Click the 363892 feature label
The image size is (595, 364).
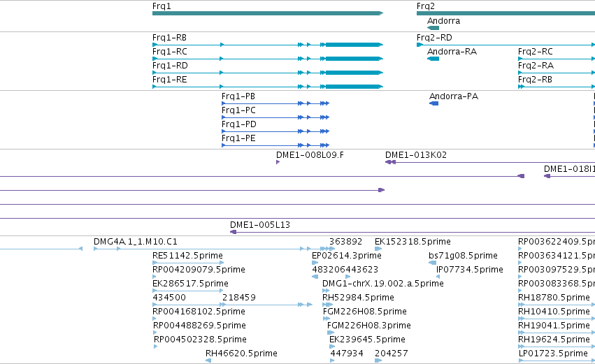pos(345,242)
